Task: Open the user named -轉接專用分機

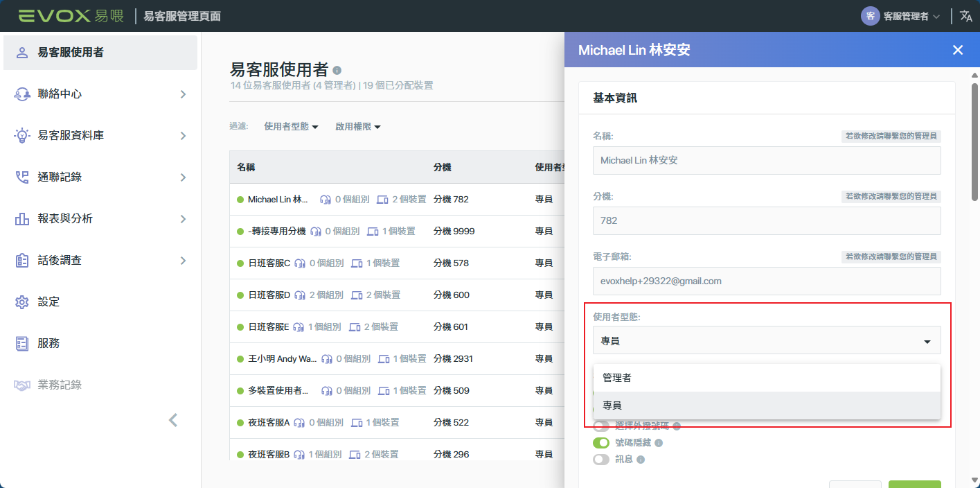Action: (x=276, y=232)
